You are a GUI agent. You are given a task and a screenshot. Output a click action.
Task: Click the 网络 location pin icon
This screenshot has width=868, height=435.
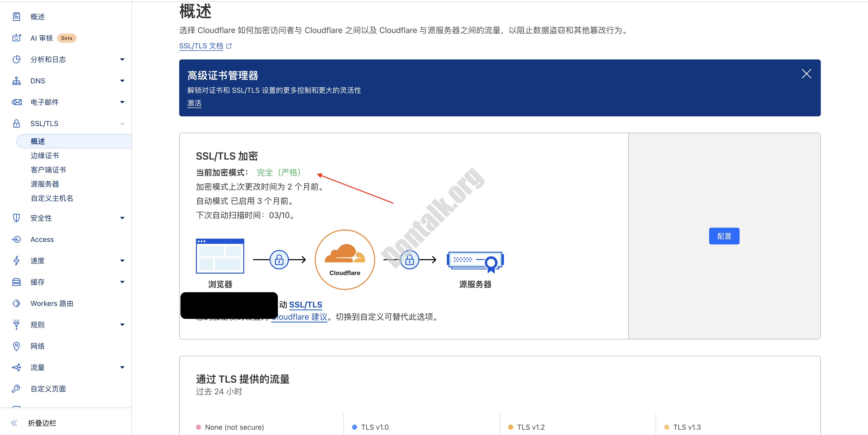point(16,346)
